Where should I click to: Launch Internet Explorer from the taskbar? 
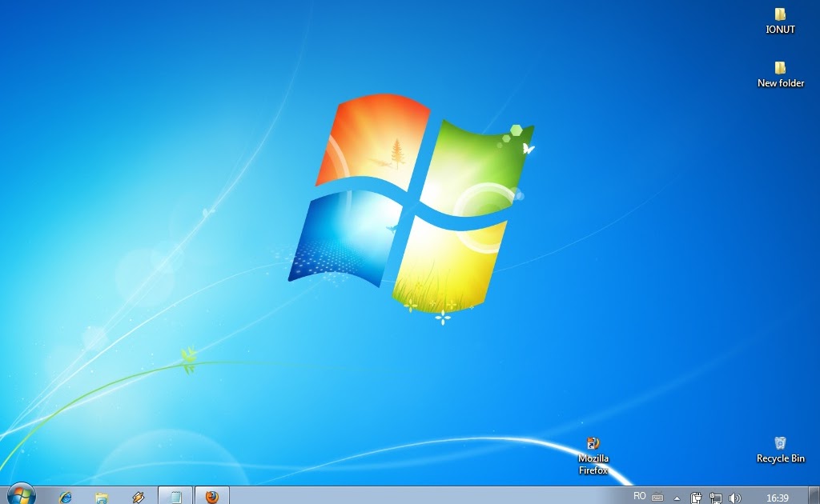pyautogui.click(x=65, y=496)
